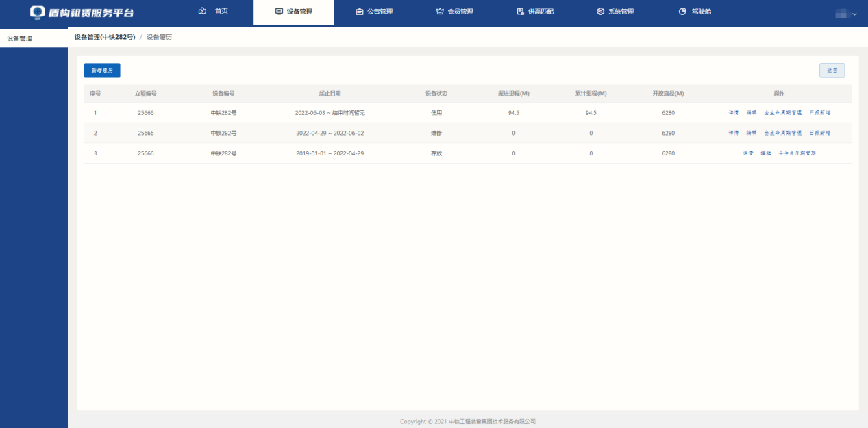Click the 设备履历 breadcrumb
The height and width of the screenshot is (428, 868).
[159, 37]
